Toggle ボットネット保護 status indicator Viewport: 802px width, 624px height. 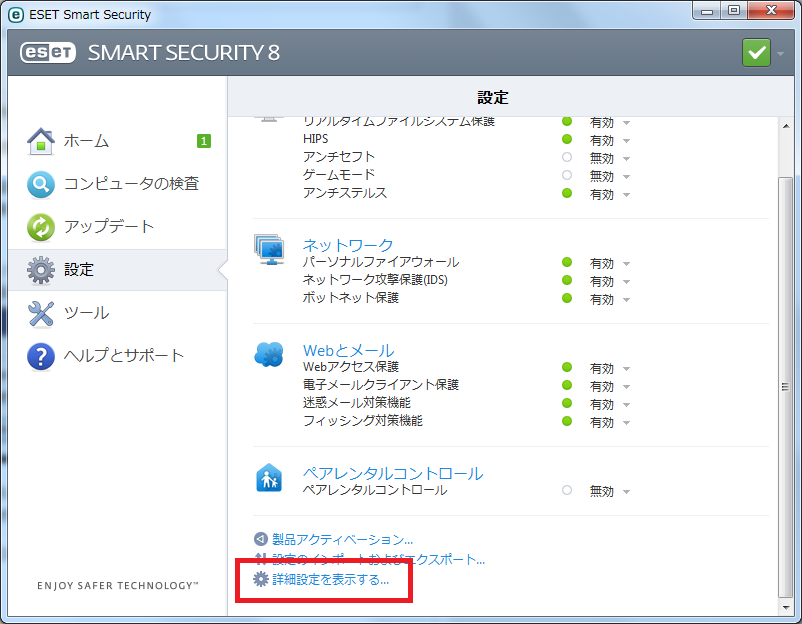(567, 298)
